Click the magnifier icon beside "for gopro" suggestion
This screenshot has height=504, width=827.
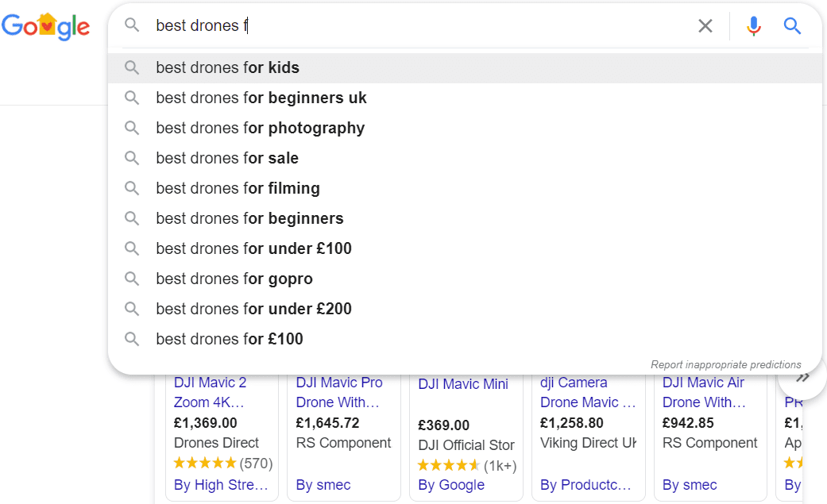[x=132, y=279]
